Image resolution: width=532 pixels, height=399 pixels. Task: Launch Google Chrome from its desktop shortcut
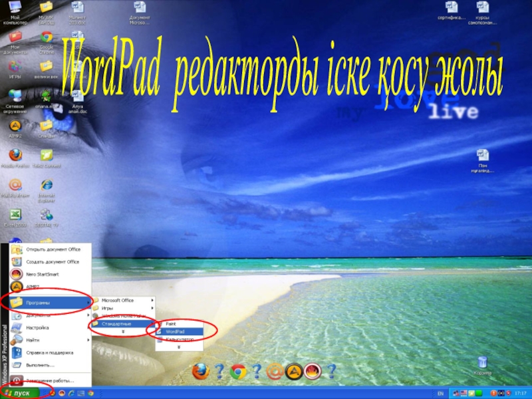(x=47, y=43)
